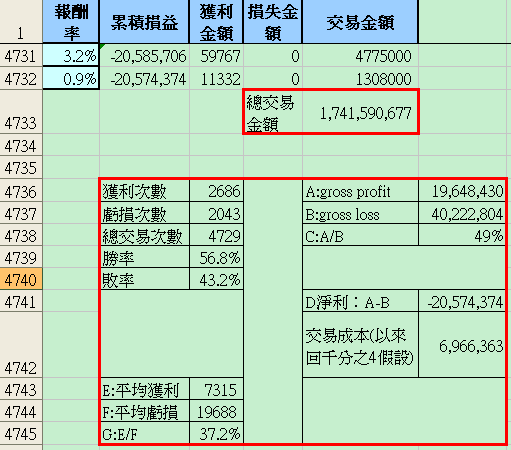
Task: Click the 累積損益 header cell
Action: tap(144, 22)
